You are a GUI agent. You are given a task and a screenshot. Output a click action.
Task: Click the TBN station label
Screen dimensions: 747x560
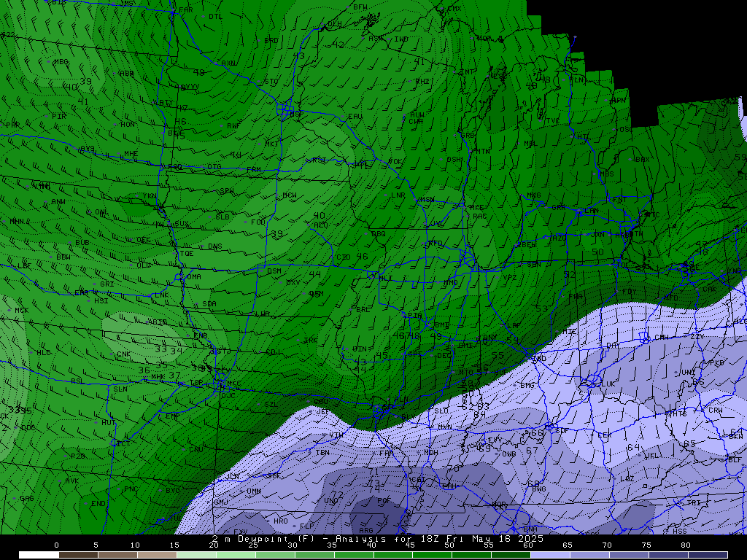[322, 452]
